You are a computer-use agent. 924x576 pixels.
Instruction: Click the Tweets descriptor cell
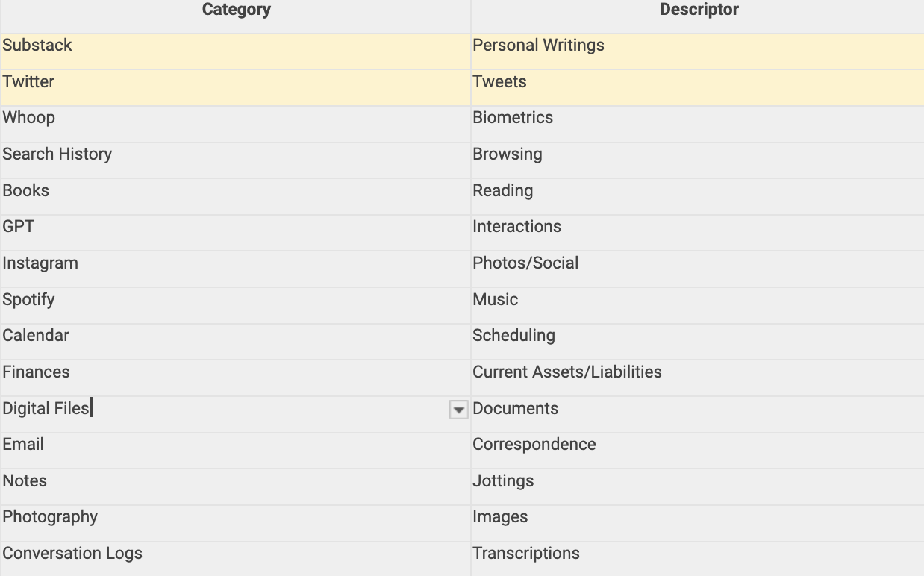499,82
